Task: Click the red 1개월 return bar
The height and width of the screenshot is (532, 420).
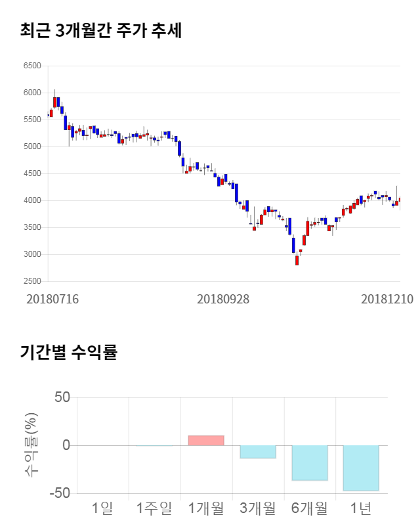Action: [x=206, y=440]
